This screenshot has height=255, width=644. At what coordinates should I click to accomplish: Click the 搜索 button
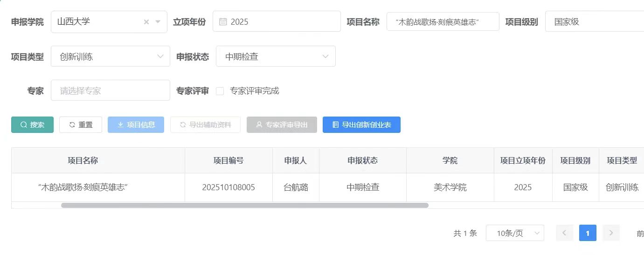coord(32,124)
